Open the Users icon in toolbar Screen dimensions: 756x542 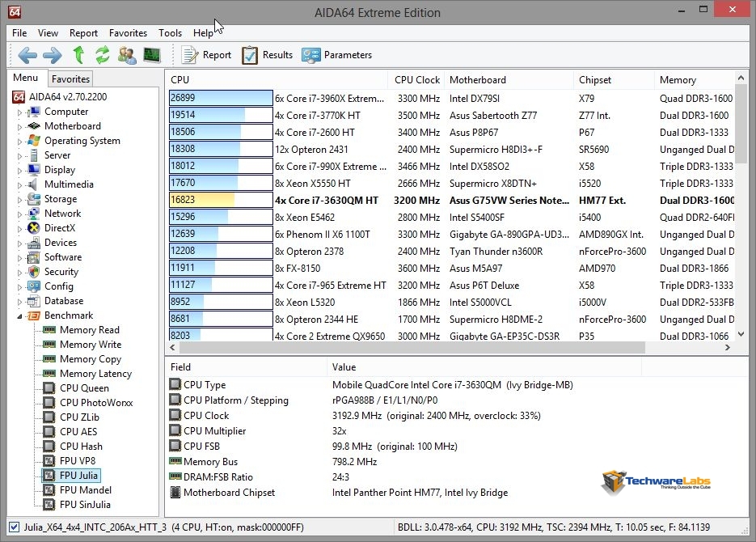(x=127, y=55)
